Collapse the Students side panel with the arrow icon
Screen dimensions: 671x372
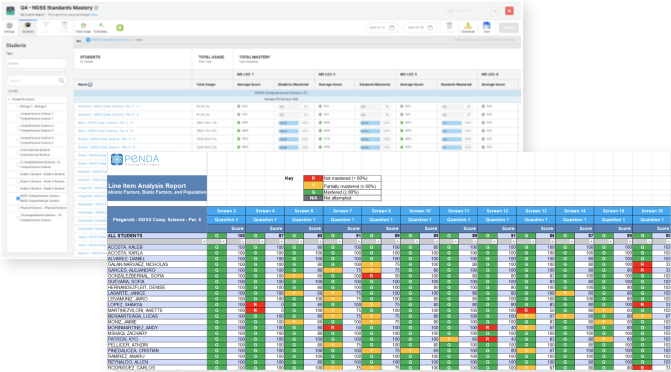tap(79, 41)
